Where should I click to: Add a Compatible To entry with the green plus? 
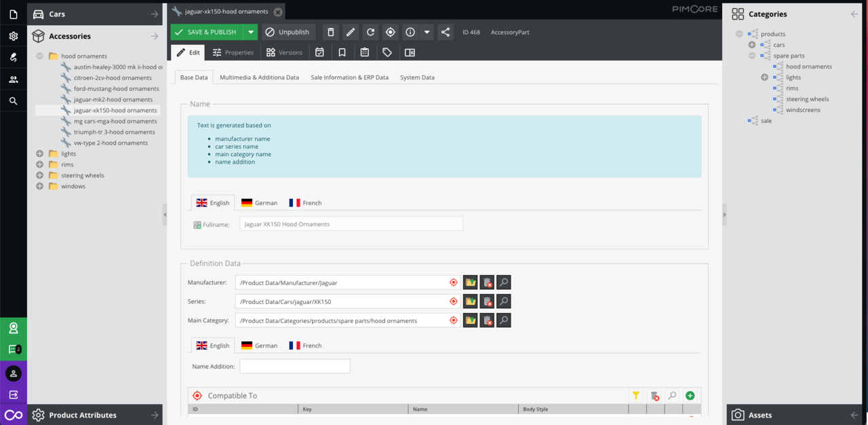690,396
